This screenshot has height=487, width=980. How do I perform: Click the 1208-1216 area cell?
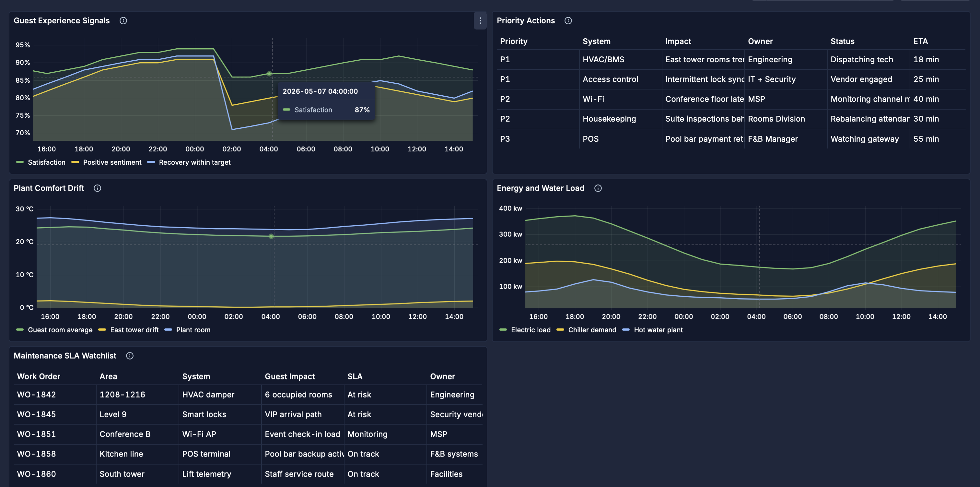point(137,395)
